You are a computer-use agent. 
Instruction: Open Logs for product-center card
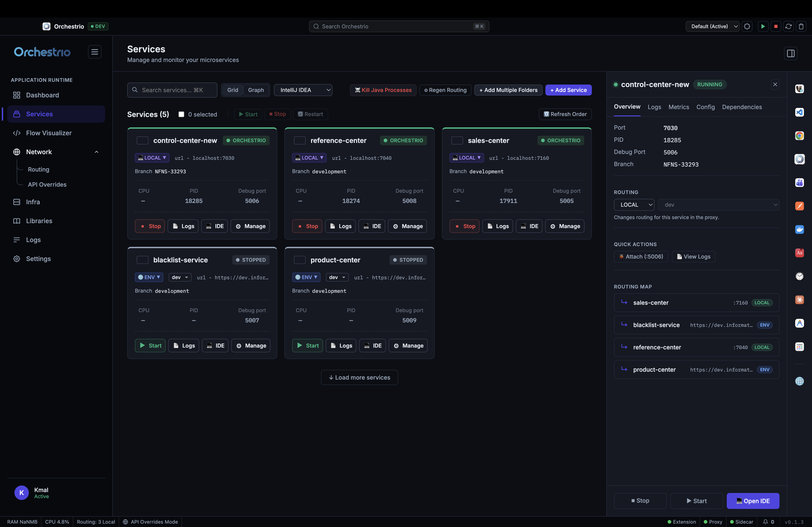coord(341,345)
